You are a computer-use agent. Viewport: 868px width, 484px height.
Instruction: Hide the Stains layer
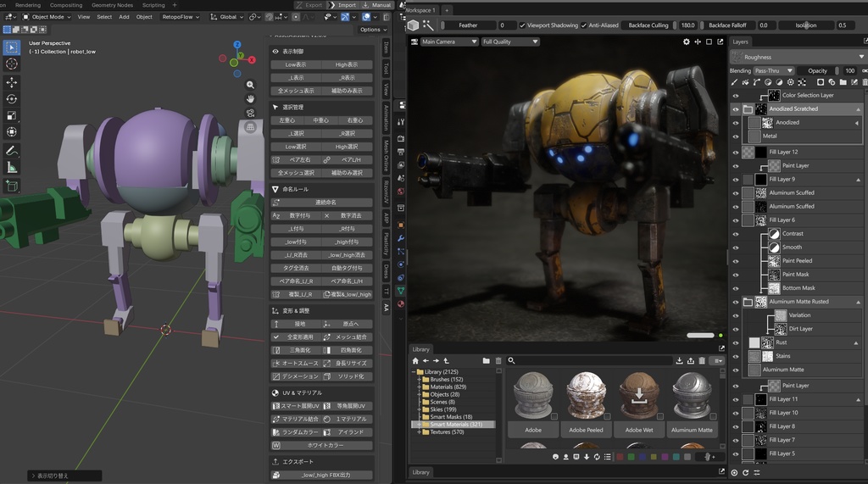click(736, 356)
